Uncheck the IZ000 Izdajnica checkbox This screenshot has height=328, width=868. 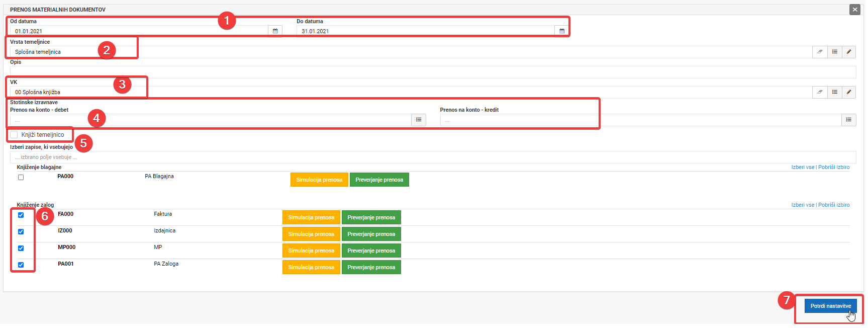pyautogui.click(x=21, y=231)
